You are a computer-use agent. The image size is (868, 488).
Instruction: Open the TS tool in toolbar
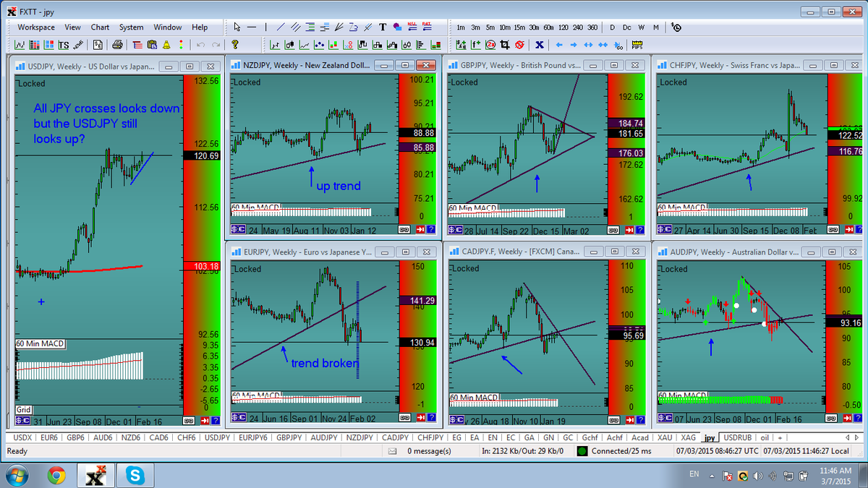point(64,45)
